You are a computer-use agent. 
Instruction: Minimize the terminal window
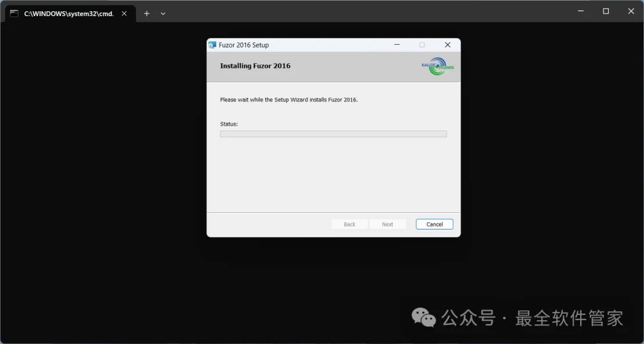click(581, 11)
